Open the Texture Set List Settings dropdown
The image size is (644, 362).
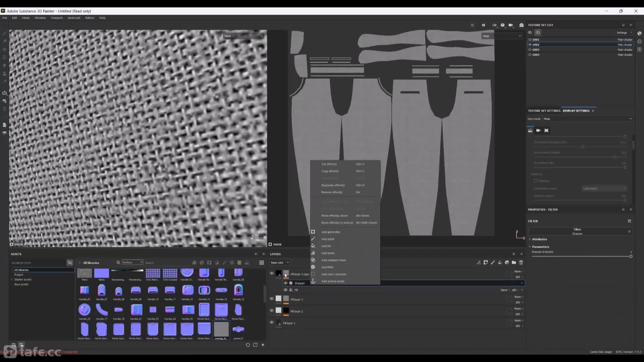click(x=624, y=33)
